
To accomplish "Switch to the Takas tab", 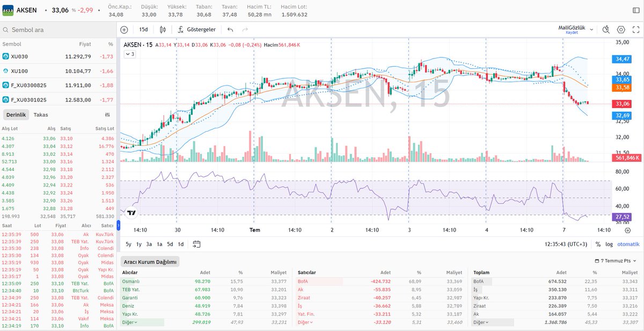I will click(41, 114).
